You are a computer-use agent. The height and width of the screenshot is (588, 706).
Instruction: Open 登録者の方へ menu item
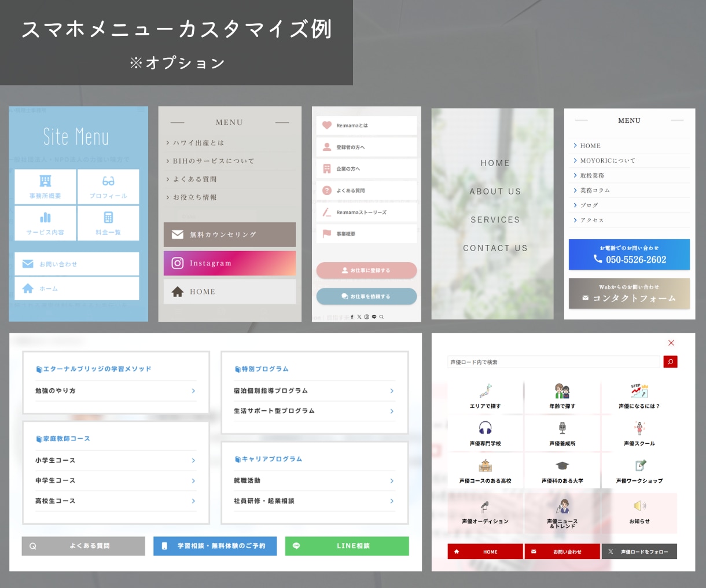coord(366,147)
